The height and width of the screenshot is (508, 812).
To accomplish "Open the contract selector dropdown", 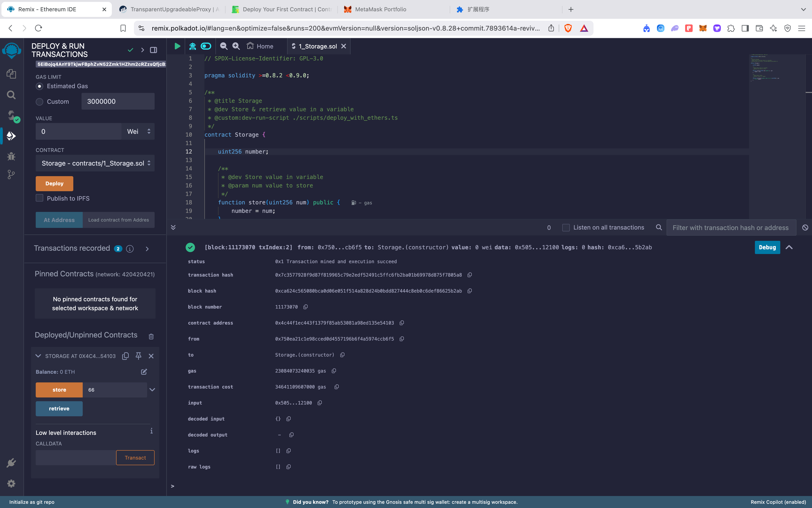I will click(x=95, y=163).
